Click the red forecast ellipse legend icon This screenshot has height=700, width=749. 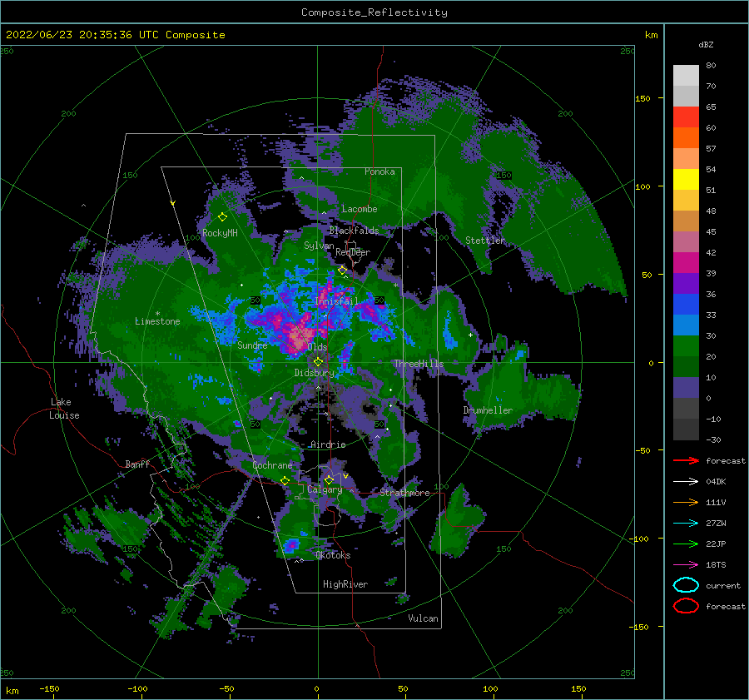click(x=686, y=606)
